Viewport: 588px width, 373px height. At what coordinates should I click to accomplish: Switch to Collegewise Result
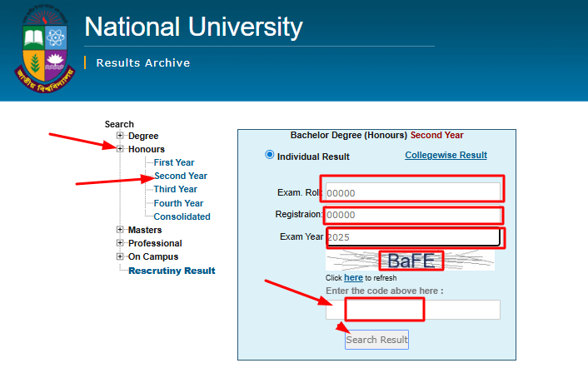[446, 155]
